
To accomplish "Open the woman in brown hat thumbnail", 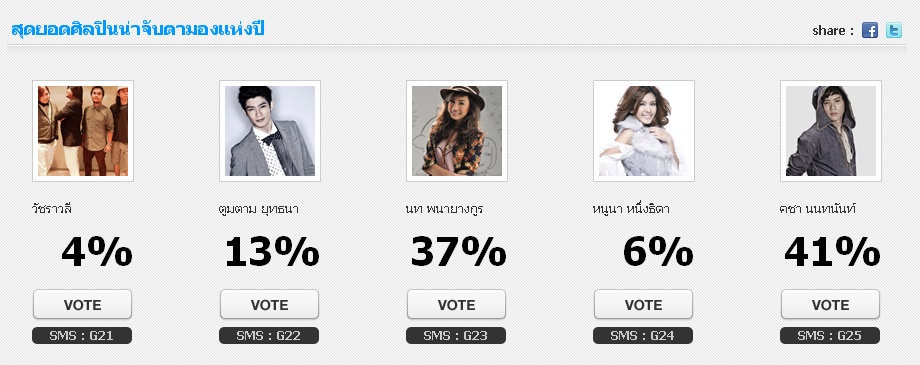I will point(456,131).
